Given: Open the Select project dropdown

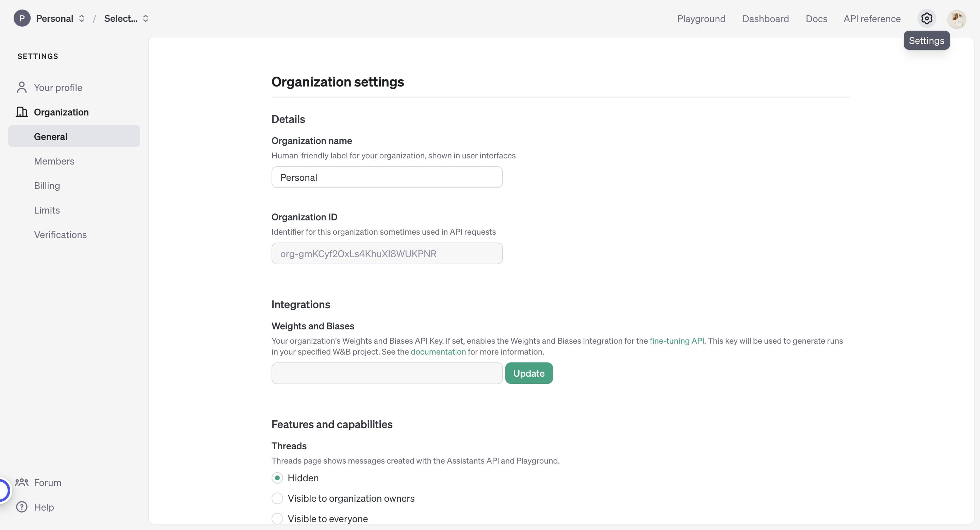Looking at the screenshot, I should (x=126, y=18).
